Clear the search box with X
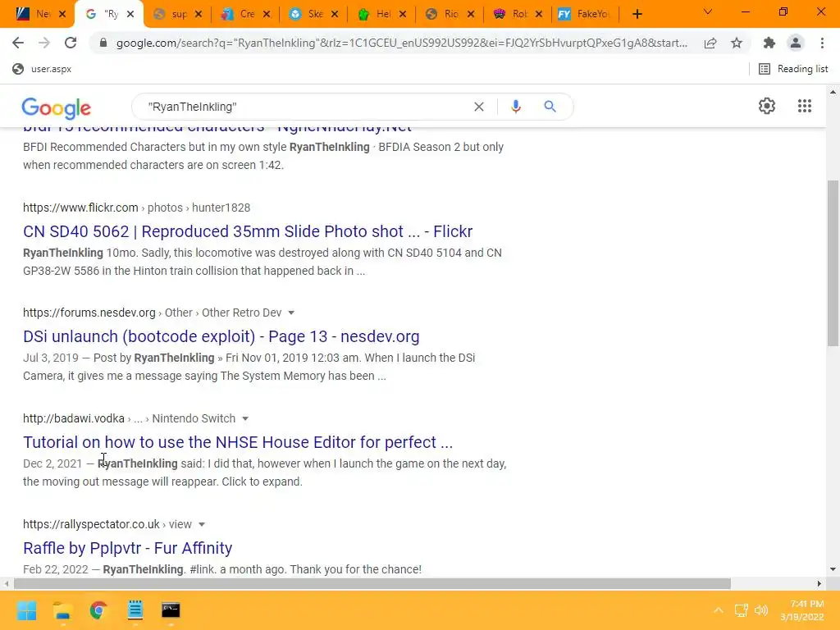 pos(479,107)
